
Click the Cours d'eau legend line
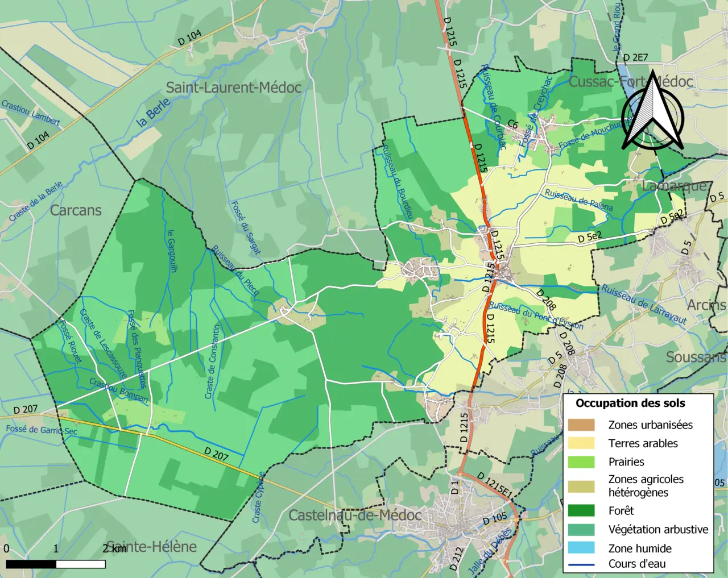(581, 564)
